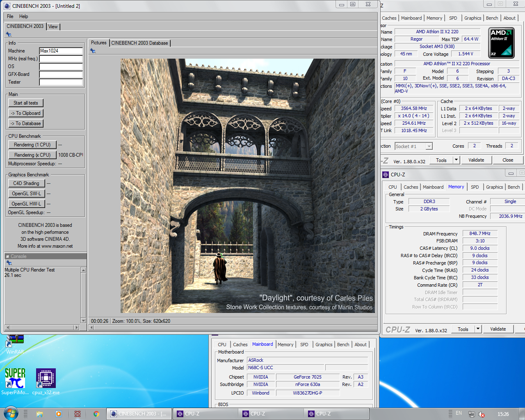Open Tools dropdown arrow in CPU-Z processor window

click(x=456, y=160)
